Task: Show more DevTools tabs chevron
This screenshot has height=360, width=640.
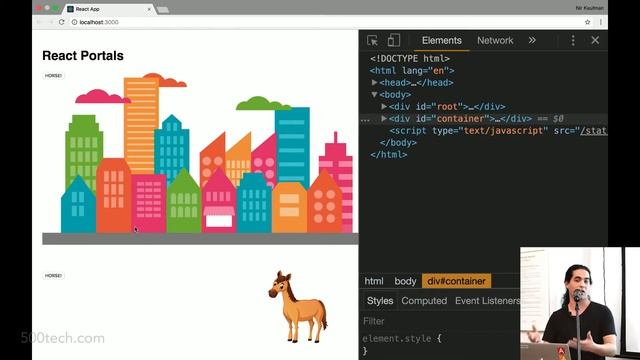Action: pyautogui.click(x=532, y=40)
